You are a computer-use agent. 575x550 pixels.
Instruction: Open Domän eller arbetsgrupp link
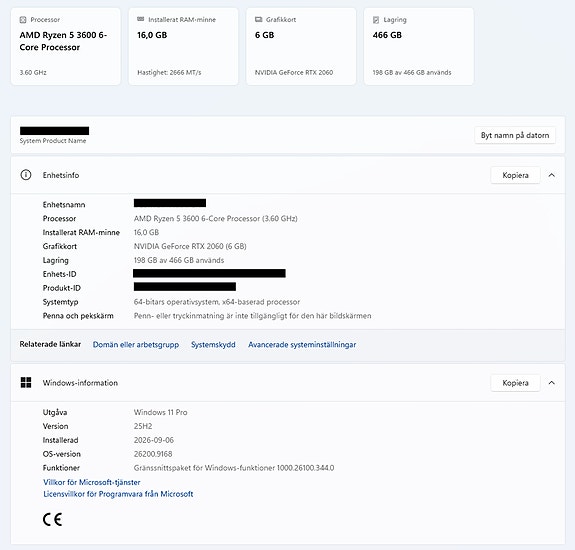(136, 345)
